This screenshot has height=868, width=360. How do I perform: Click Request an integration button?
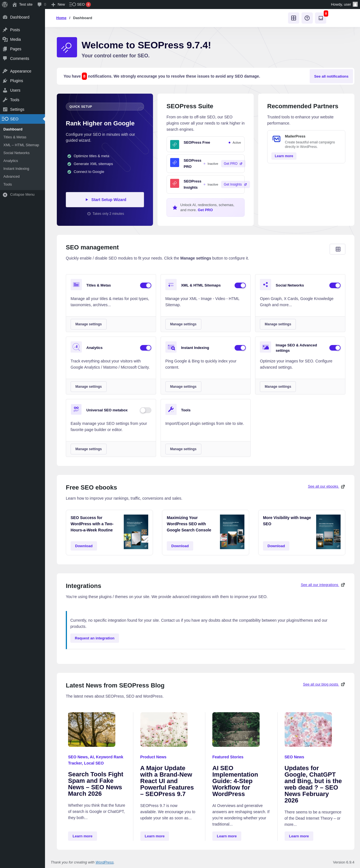94,638
